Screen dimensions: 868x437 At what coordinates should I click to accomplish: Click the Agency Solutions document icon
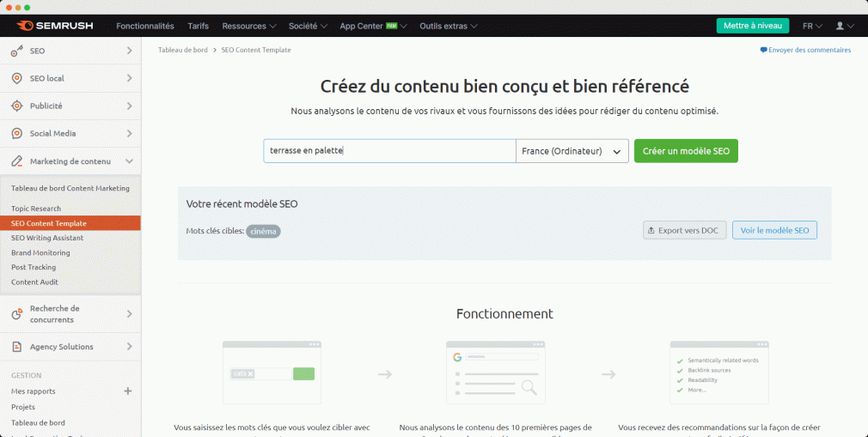click(17, 347)
